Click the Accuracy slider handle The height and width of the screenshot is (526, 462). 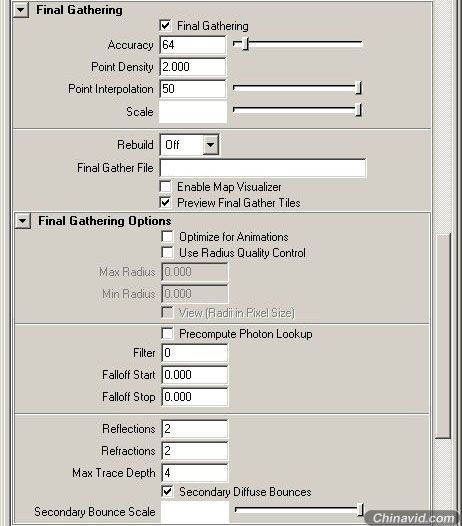[246, 44]
